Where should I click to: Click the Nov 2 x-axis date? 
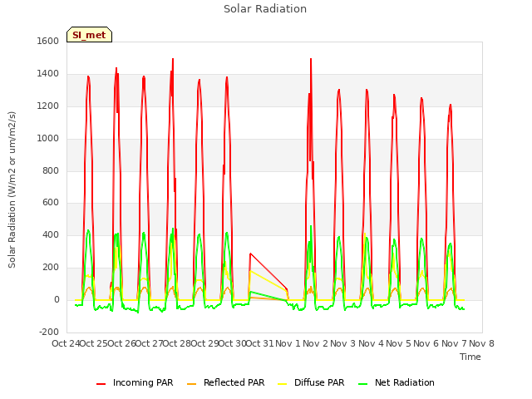[x=315, y=343]
